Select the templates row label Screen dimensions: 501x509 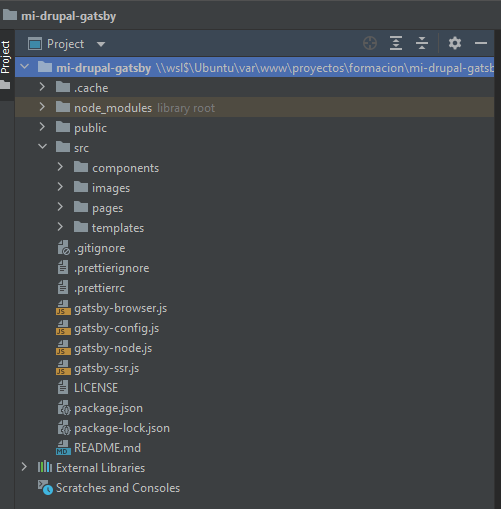click(118, 228)
